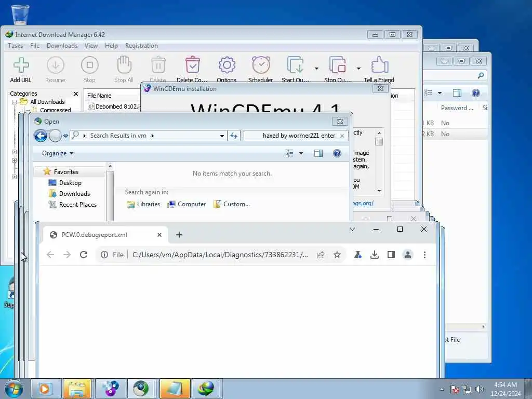Open IDM Options gear icon
Image resolution: width=532 pixels, height=399 pixels.
click(x=227, y=65)
